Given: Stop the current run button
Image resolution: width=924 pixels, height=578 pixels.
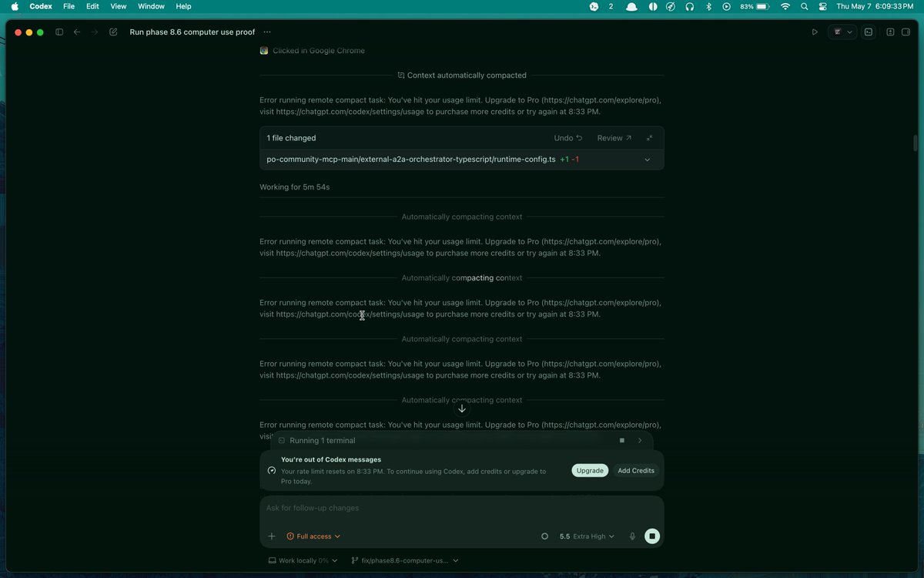Looking at the screenshot, I should coord(652,536).
